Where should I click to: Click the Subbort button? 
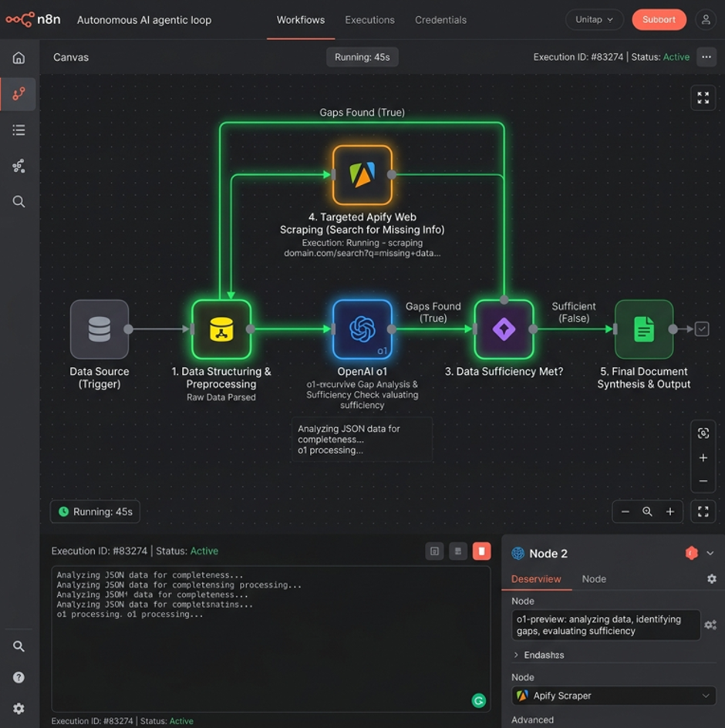pos(659,19)
